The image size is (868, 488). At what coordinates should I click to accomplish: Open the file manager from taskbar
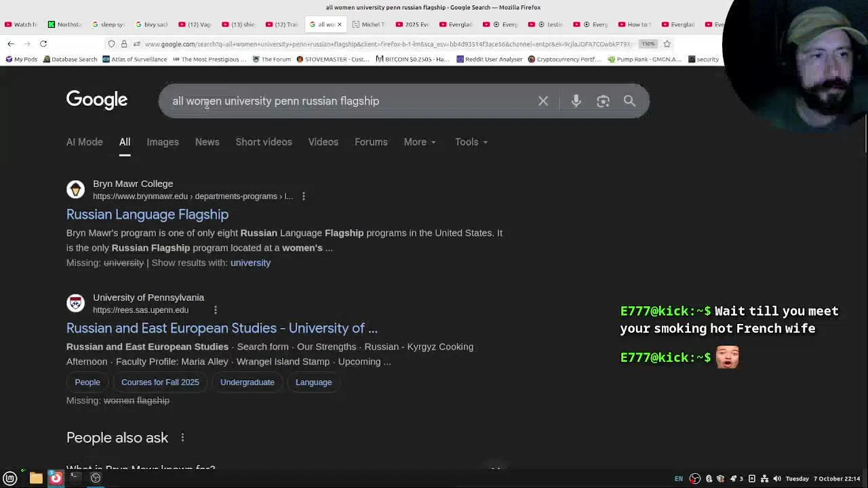36,478
